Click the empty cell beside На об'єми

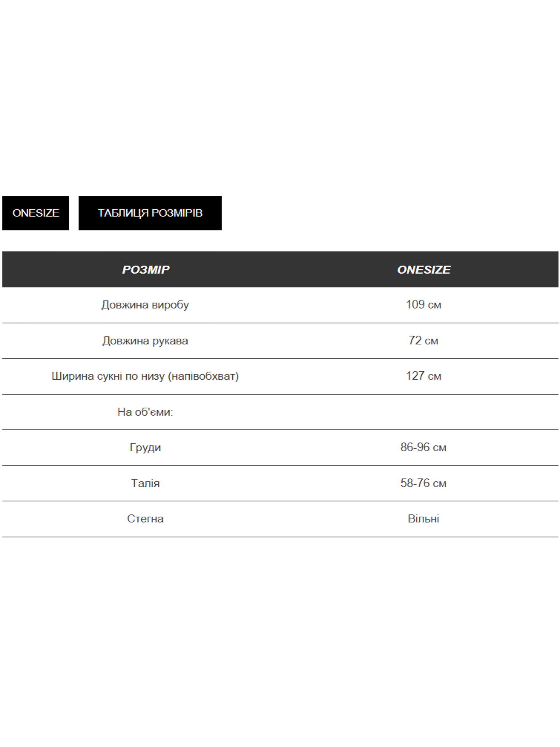(x=423, y=412)
